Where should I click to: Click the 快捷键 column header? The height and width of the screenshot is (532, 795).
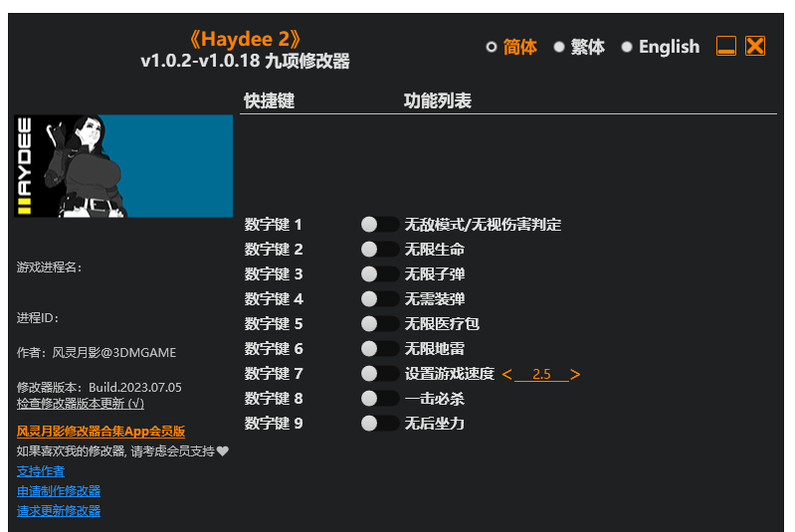pyautogui.click(x=270, y=100)
